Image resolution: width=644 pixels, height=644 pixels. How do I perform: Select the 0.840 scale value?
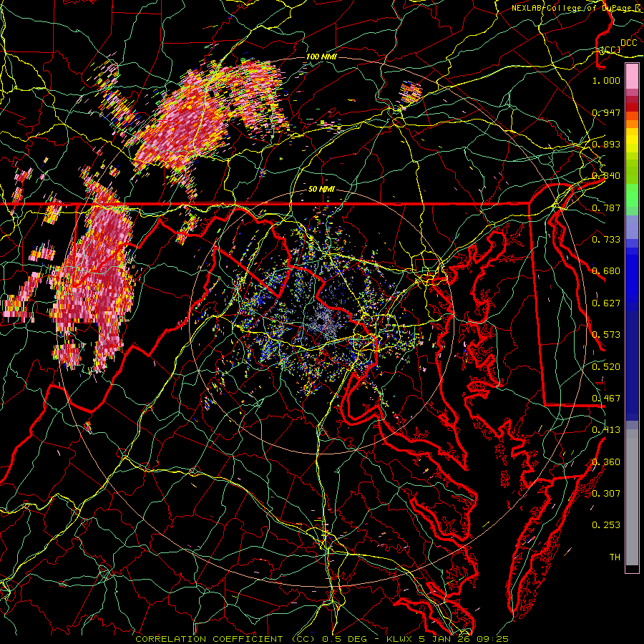click(x=606, y=176)
